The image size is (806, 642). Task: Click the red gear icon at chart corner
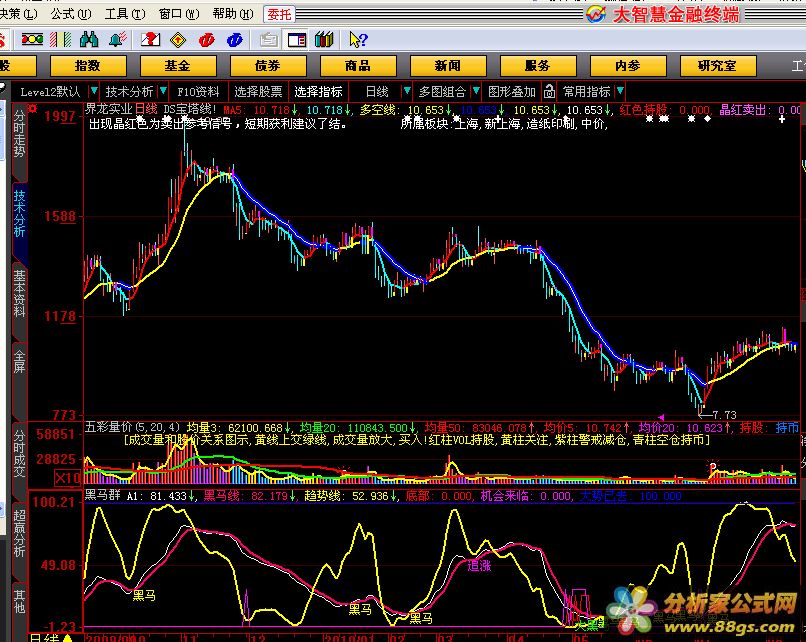[33, 108]
